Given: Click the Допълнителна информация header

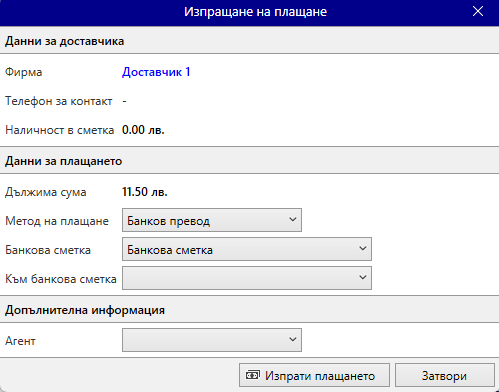Looking at the screenshot, I should coord(85,310).
